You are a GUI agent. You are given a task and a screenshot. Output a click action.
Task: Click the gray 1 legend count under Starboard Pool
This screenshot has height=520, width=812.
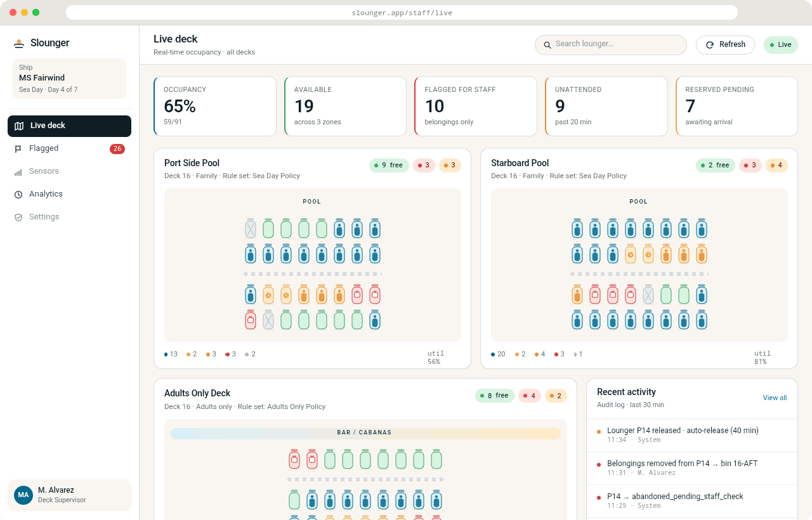(x=578, y=354)
